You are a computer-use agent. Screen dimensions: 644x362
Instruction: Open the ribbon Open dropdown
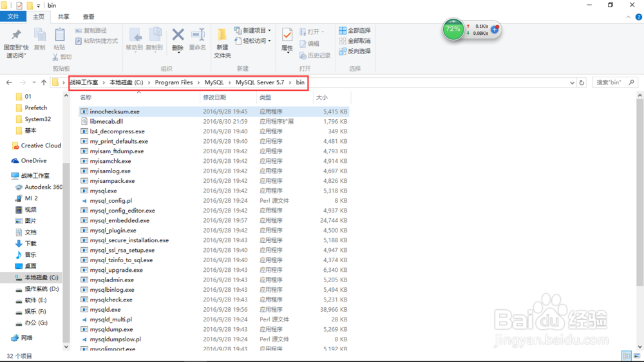tap(312, 32)
